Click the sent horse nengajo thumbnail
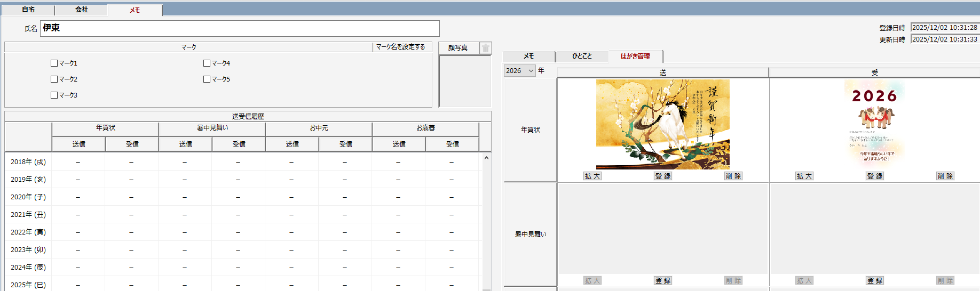The height and width of the screenshot is (291, 980). coord(662,124)
